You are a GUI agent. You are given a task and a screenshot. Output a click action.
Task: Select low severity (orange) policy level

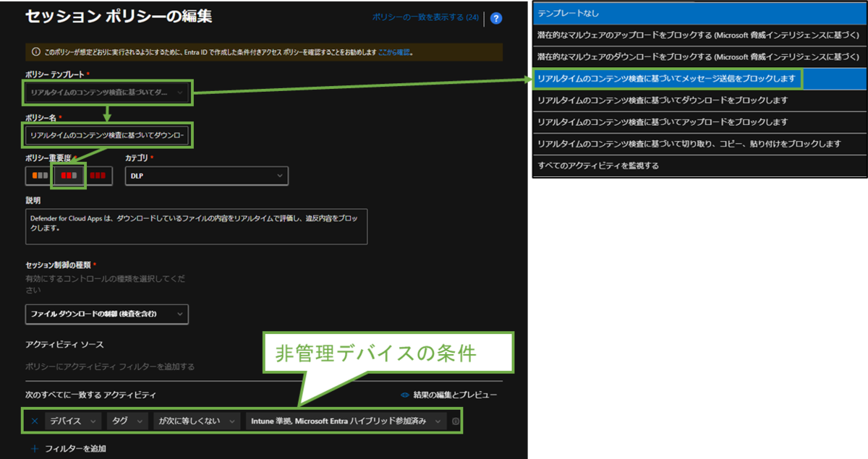tap(40, 176)
